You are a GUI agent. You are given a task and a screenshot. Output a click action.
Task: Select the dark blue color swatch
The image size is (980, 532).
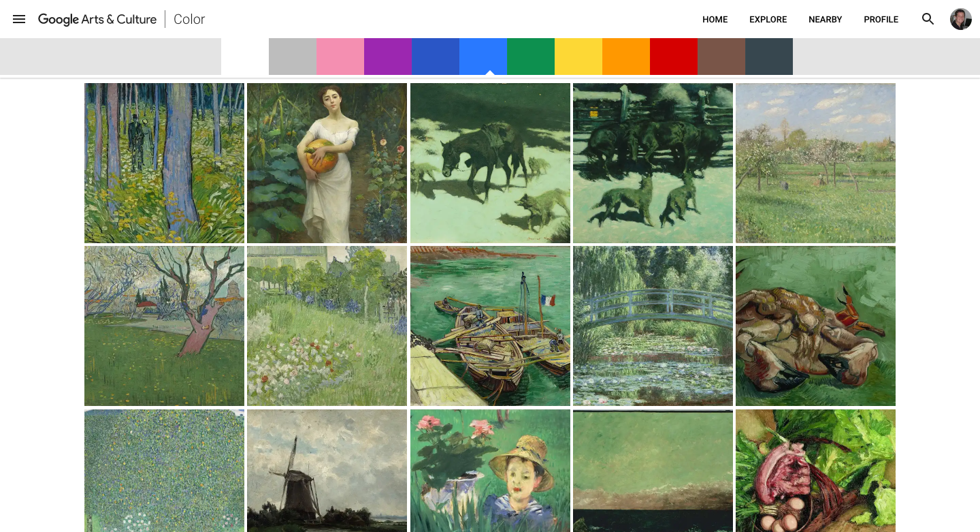436,57
